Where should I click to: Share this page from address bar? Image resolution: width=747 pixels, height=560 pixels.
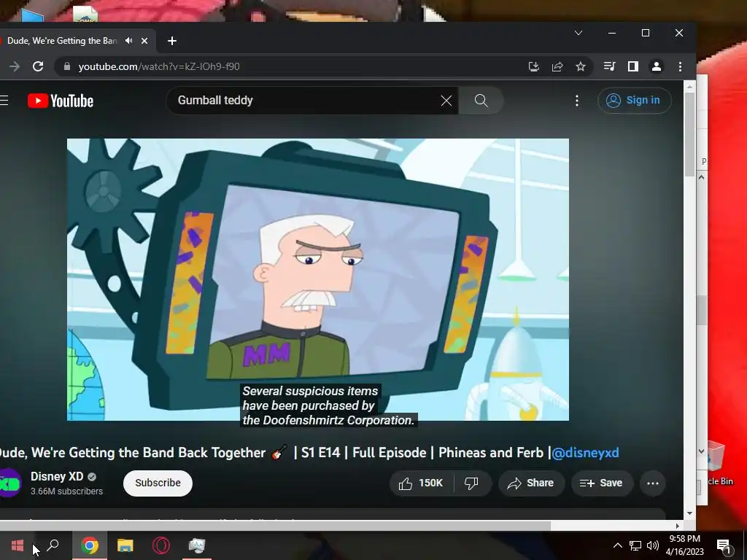(x=557, y=66)
